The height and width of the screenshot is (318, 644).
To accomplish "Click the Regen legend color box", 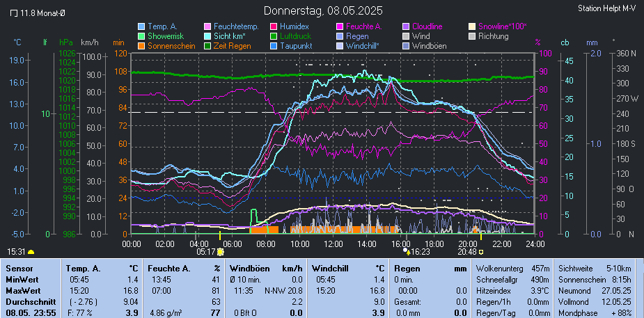I will pyautogui.click(x=339, y=36).
